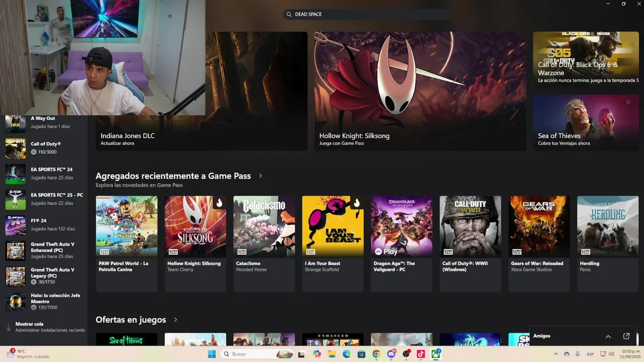
Task: Click the OneDrive cloud tray icon
Action: pos(567,354)
